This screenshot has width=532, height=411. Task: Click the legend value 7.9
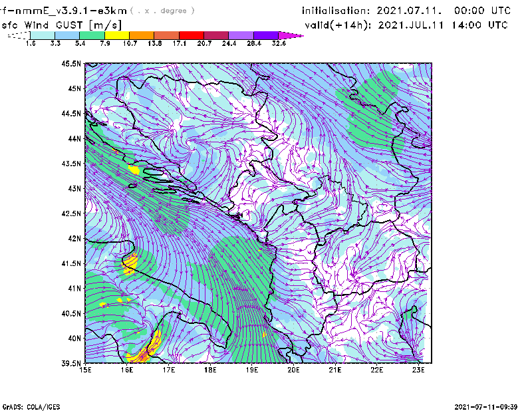click(105, 43)
